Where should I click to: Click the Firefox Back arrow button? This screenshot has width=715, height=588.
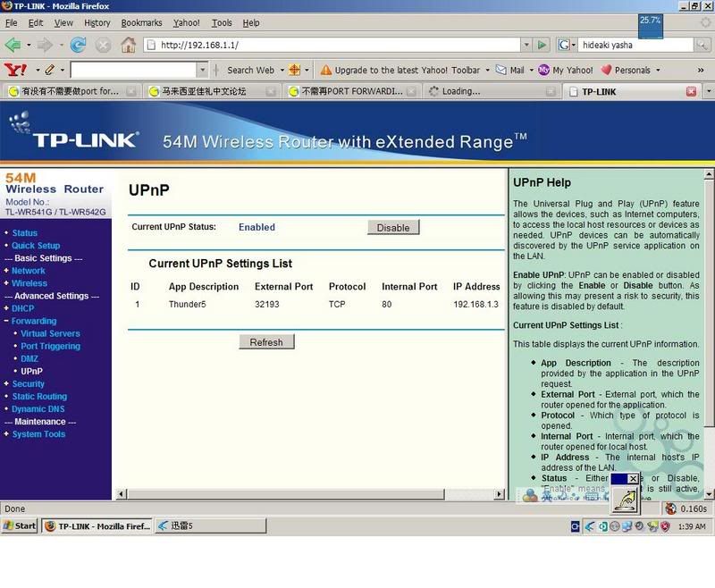(13, 45)
